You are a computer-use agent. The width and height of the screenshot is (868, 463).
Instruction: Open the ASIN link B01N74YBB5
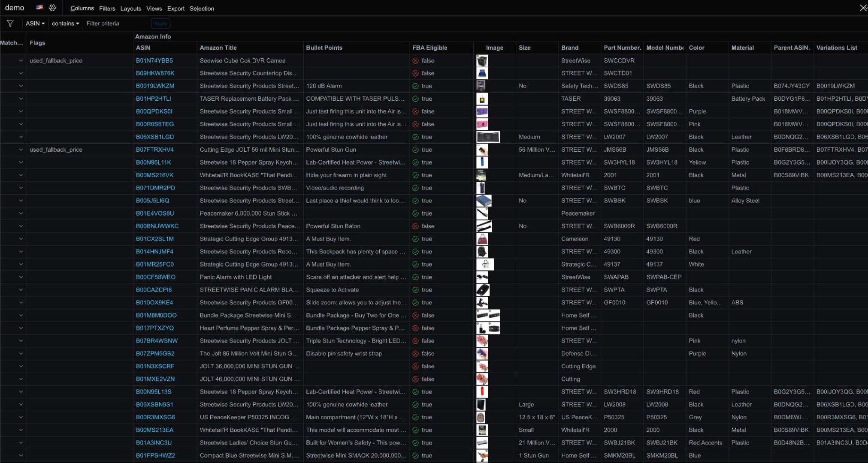pyautogui.click(x=154, y=60)
